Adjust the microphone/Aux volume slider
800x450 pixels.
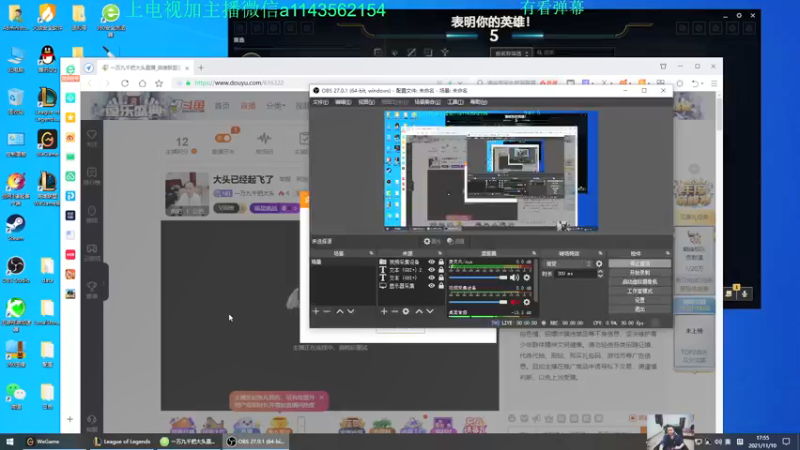click(479, 278)
